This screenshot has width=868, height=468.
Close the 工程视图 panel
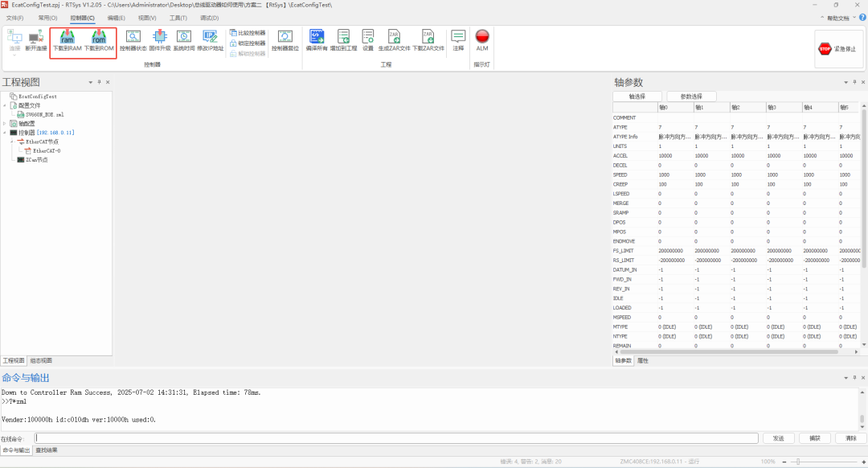coord(108,82)
